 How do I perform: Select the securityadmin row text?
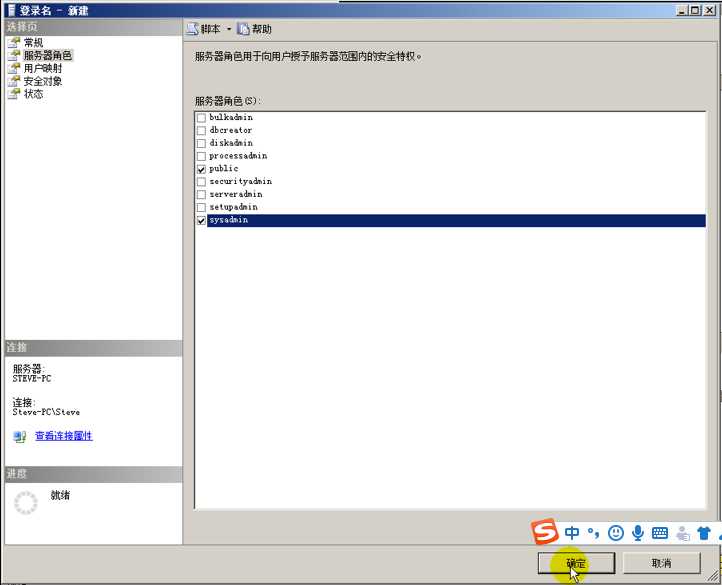pyautogui.click(x=240, y=181)
